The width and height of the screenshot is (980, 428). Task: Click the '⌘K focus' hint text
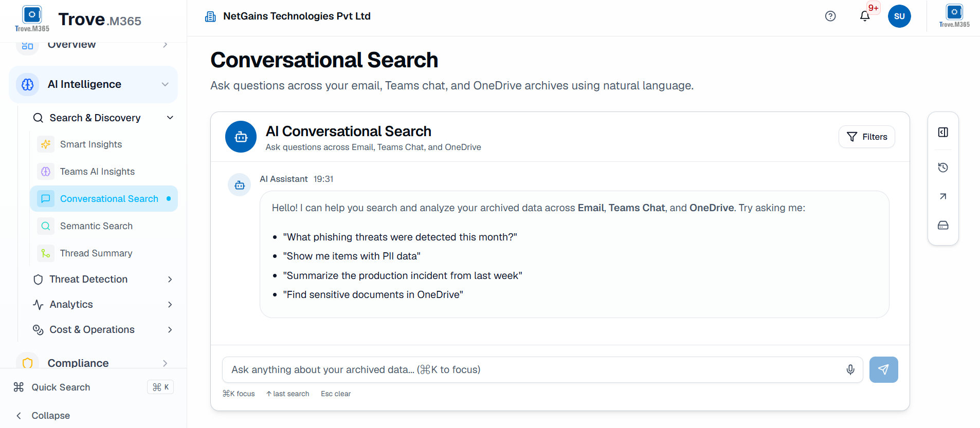point(239,394)
